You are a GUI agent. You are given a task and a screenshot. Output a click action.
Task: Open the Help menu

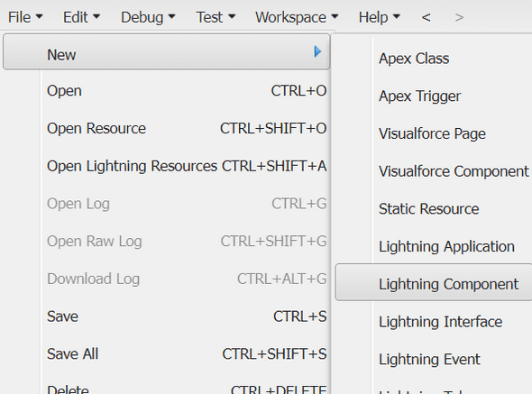coord(380,17)
